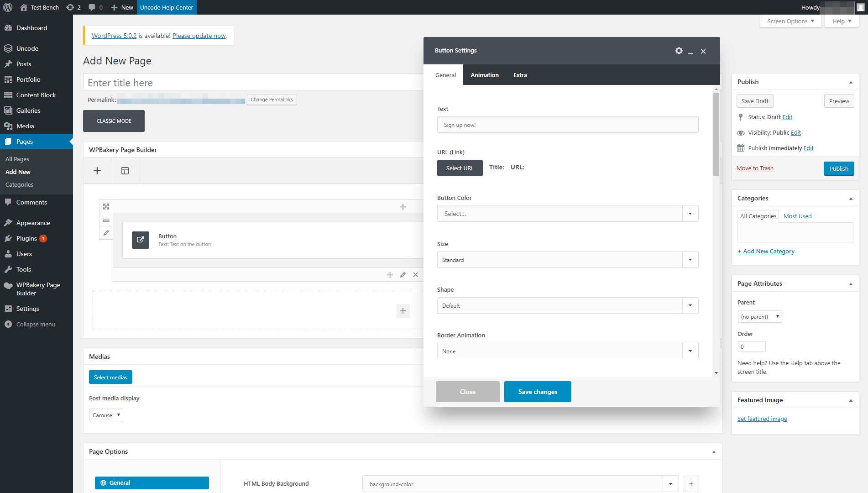Image resolution: width=868 pixels, height=493 pixels.
Task: Open the Size dropdown
Action: pyautogui.click(x=568, y=260)
